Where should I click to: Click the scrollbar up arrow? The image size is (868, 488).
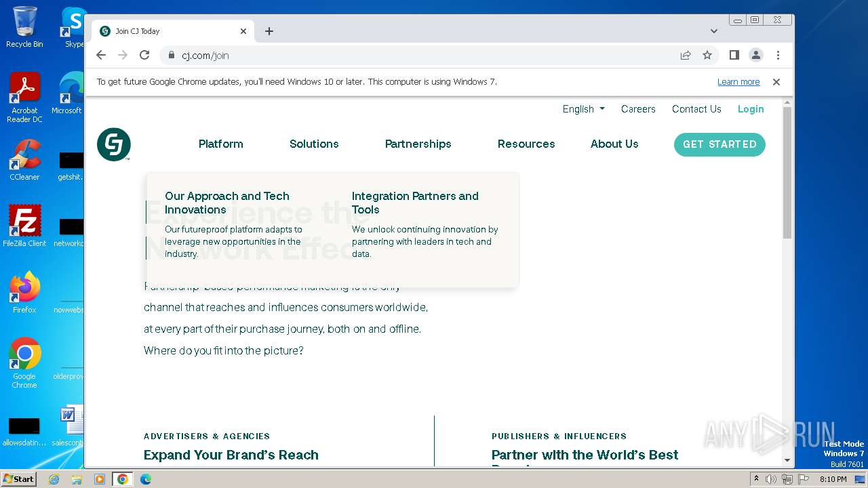click(787, 102)
